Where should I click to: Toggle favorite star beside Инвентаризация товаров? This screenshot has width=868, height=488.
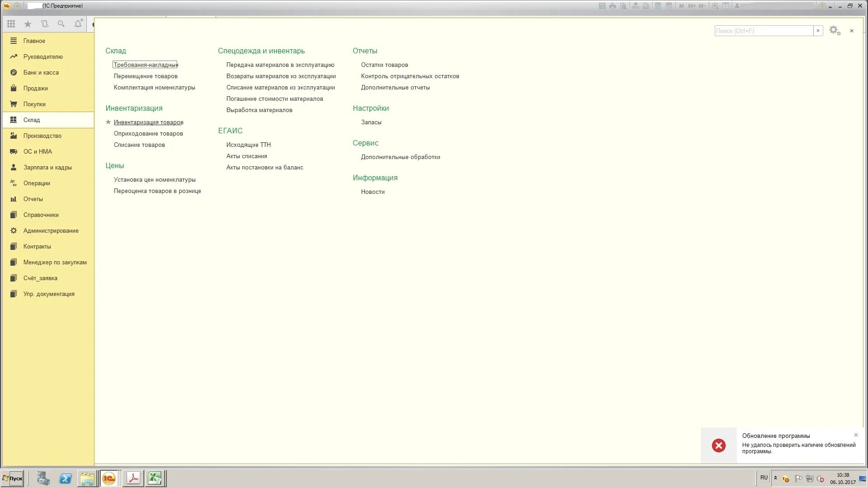108,122
